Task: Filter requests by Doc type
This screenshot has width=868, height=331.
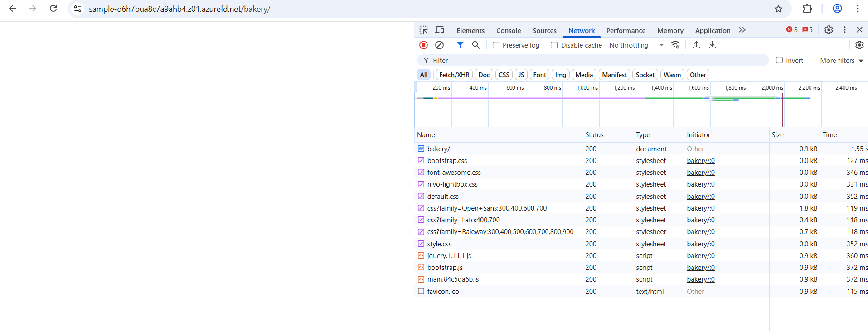Action: [x=484, y=75]
